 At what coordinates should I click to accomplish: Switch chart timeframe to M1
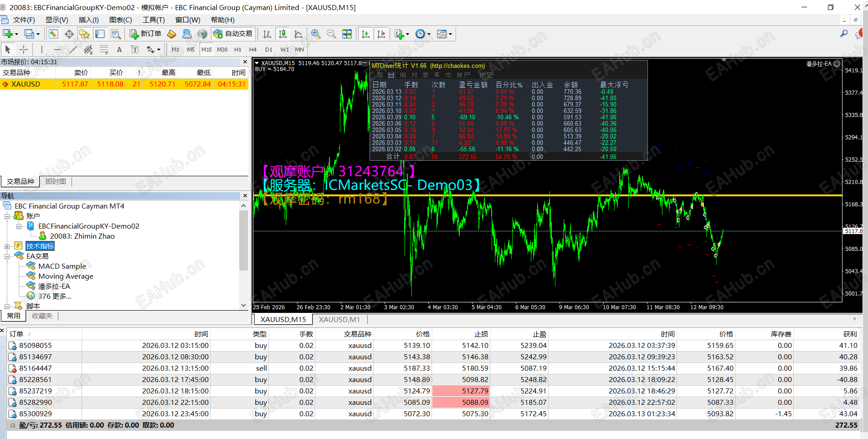(175, 49)
